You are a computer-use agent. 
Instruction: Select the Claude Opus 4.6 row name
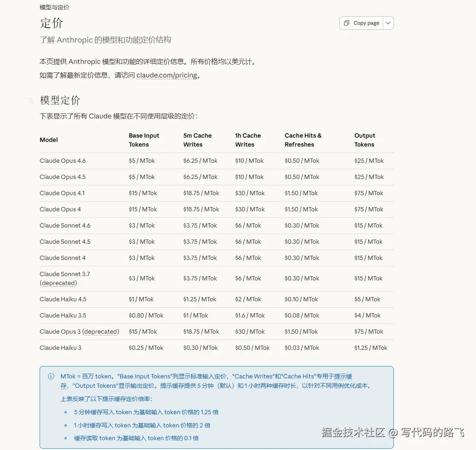pos(63,161)
